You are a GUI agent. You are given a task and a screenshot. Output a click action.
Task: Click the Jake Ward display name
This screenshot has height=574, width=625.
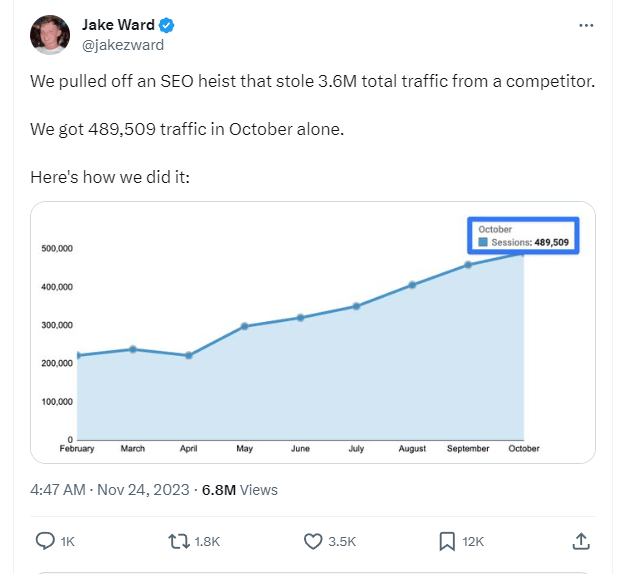coord(118,25)
